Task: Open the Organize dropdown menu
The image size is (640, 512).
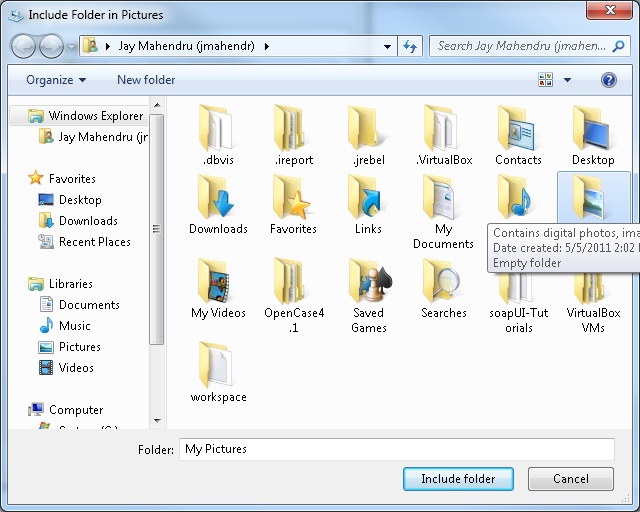Action: (56, 80)
